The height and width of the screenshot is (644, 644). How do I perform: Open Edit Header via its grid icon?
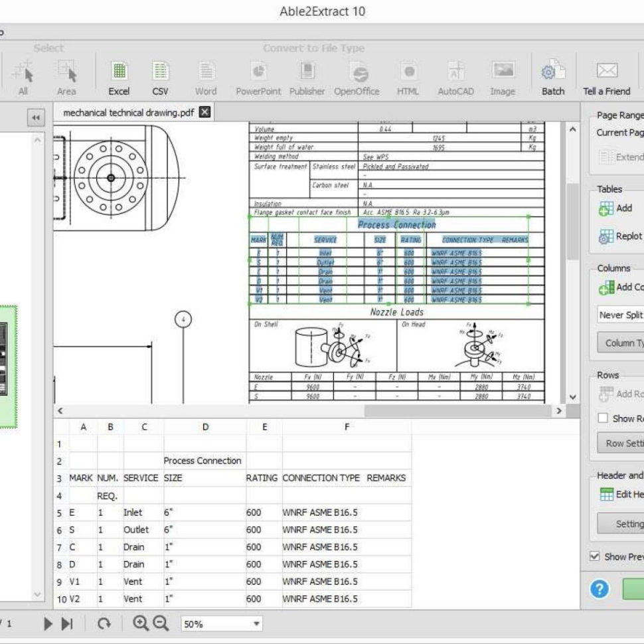point(606,494)
